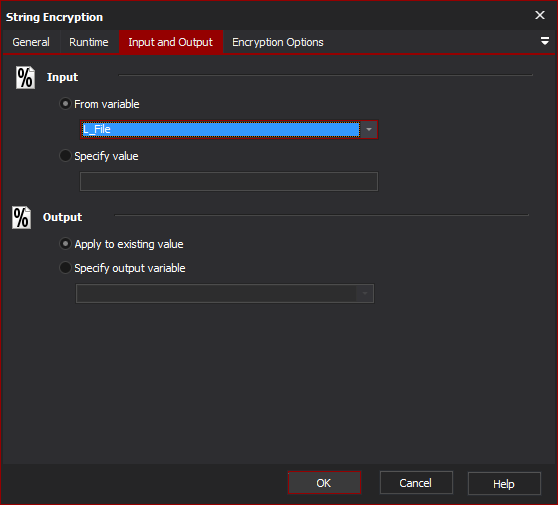Click inside the output variable combo field
The width and height of the screenshot is (558, 505).
(x=216, y=294)
